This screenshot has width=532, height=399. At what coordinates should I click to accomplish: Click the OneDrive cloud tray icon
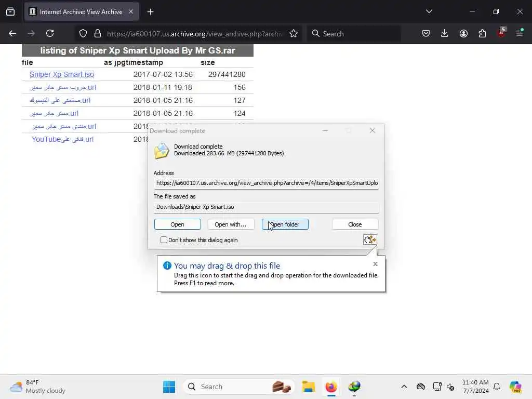[x=421, y=387]
